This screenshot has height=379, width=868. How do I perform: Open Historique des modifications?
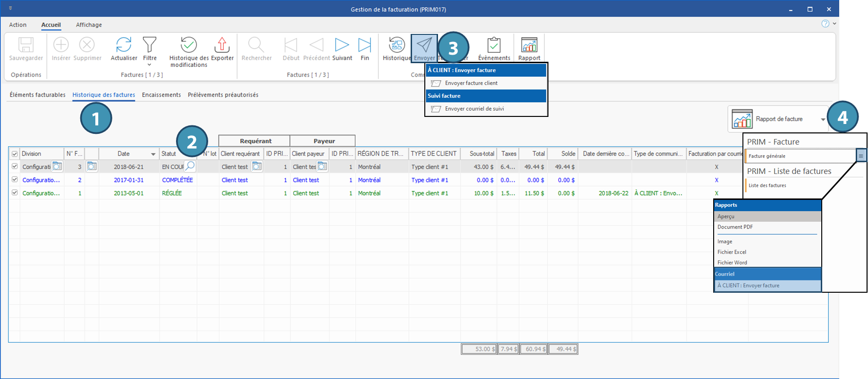coord(189,45)
